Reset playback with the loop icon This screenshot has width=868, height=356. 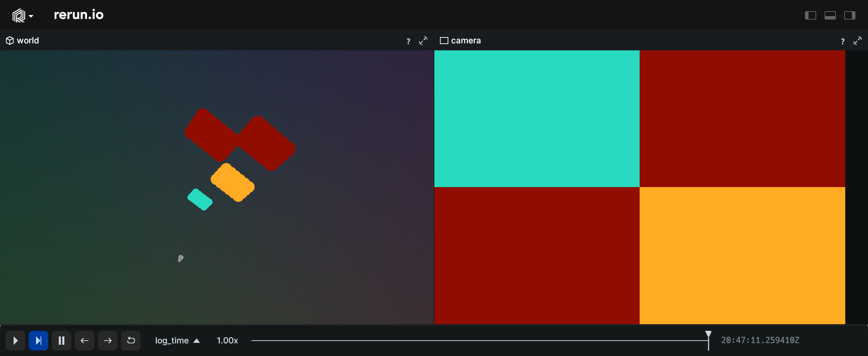[x=130, y=340]
